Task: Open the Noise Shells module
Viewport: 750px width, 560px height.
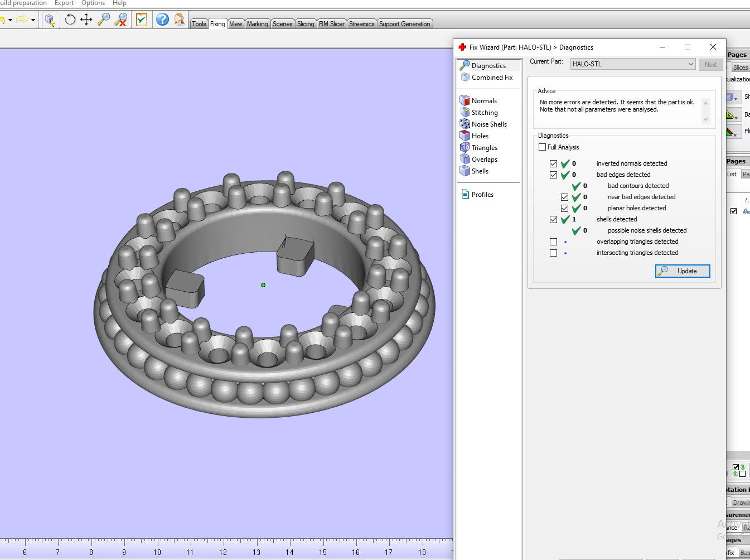Action: [488, 124]
